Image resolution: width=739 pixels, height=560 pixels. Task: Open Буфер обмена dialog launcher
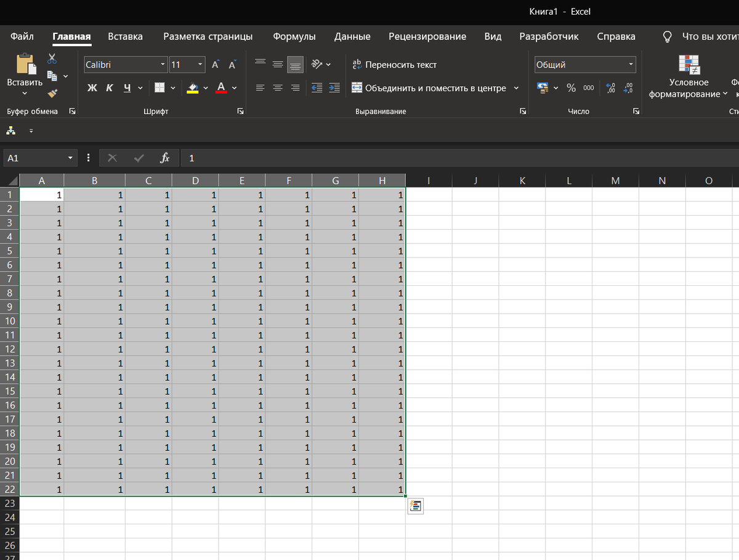73,112
